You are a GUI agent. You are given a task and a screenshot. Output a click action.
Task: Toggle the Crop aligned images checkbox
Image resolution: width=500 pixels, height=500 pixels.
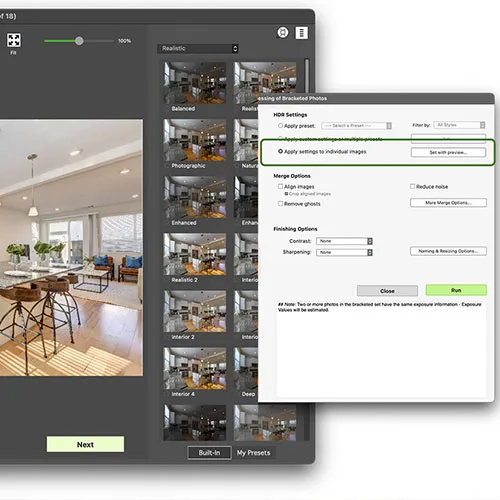click(286, 194)
